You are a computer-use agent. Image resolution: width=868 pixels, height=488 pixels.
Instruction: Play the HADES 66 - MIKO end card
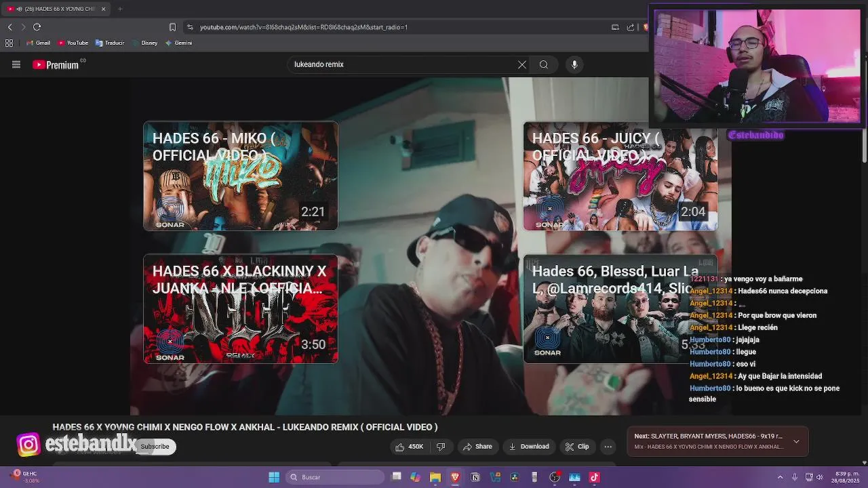241,176
